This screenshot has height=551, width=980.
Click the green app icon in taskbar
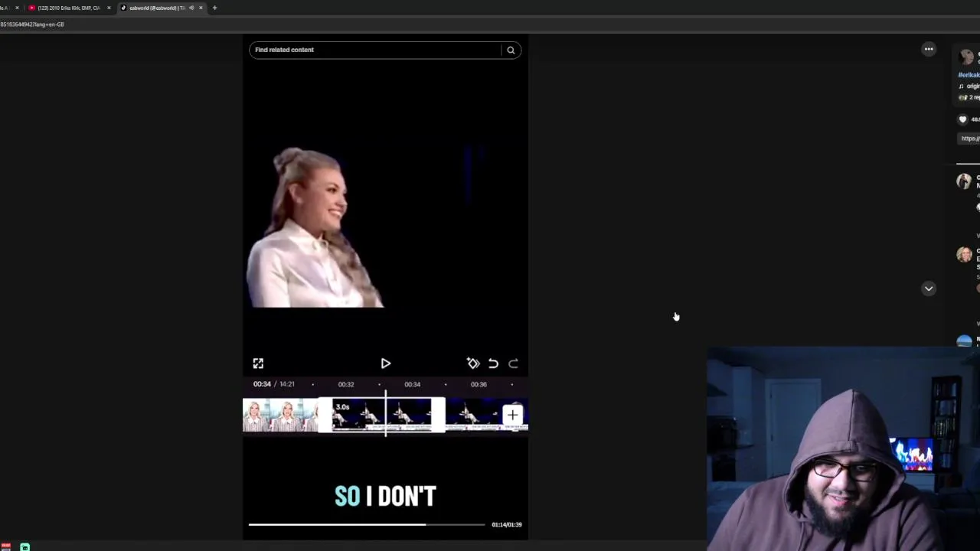(x=24, y=546)
